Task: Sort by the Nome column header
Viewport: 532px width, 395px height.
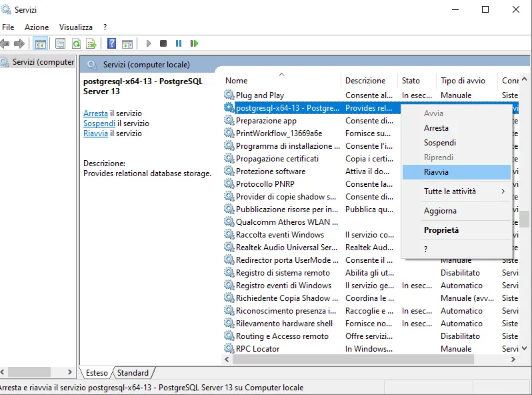Action: point(281,81)
